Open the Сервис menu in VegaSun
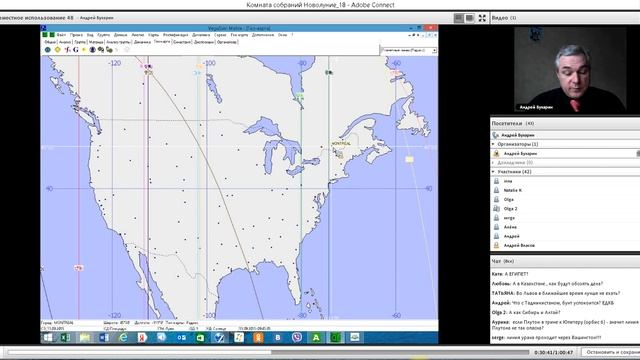The width and height of the screenshot is (640, 360). (x=220, y=35)
